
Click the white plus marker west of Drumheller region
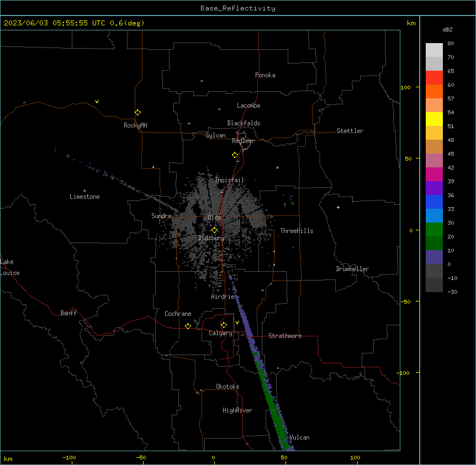point(338,207)
